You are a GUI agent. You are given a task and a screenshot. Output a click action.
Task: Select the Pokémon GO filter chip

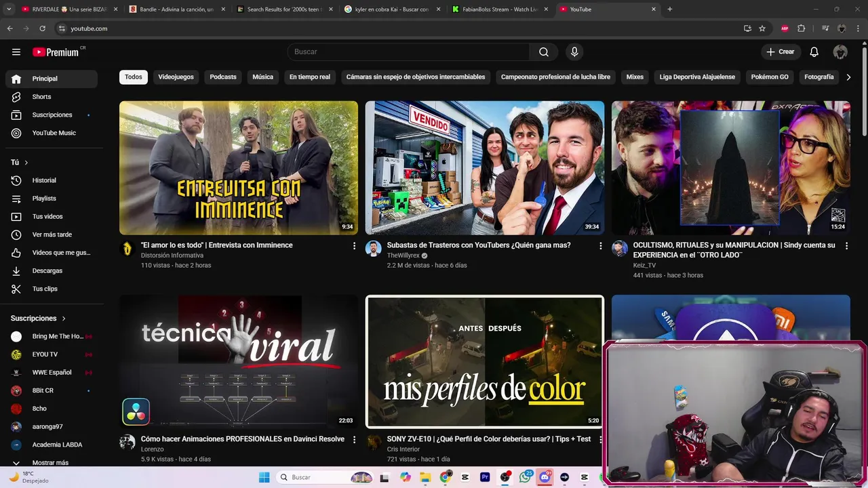pos(770,77)
